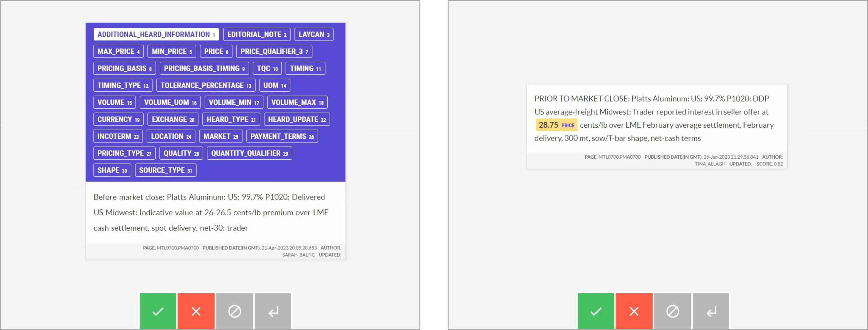This screenshot has width=868, height=330.
Task: Choose the INCOTERM label
Action: 118,136
